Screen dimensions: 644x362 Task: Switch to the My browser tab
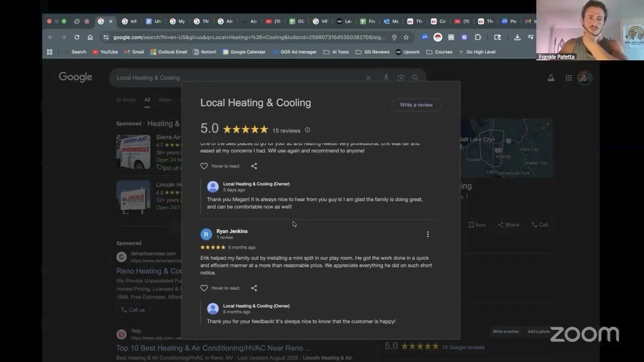[x=177, y=22]
